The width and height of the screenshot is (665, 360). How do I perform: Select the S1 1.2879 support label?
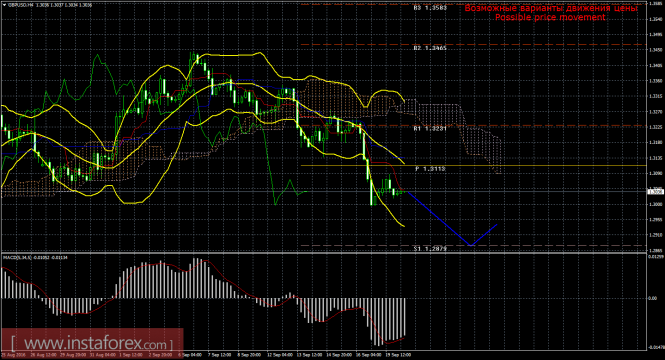pyautogui.click(x=430, y=249)
